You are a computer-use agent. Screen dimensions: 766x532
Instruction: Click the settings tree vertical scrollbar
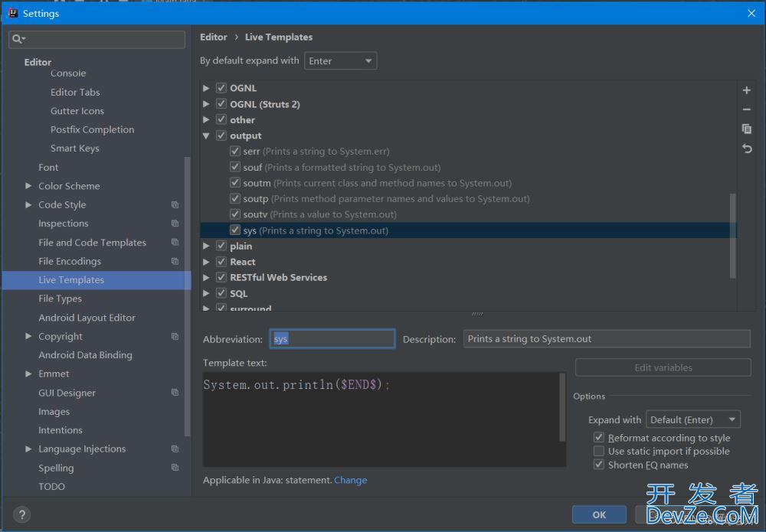(187, 297)
